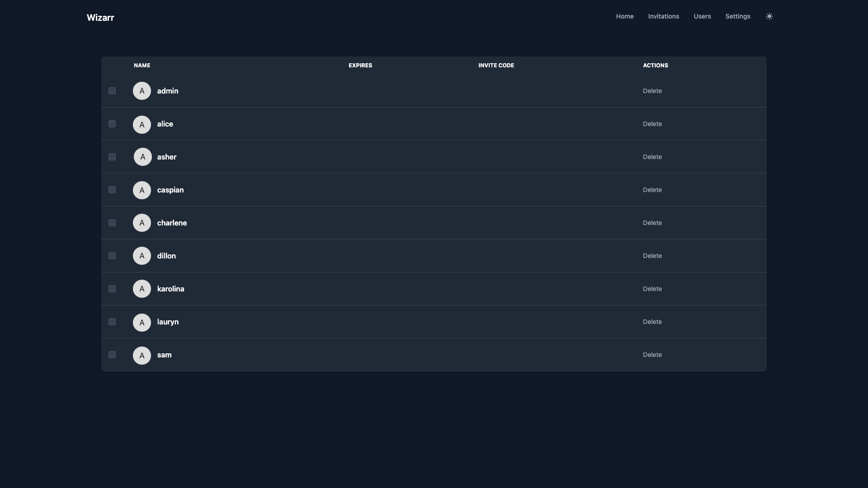
Task: Click dillon's avatar icon
Action: tap(142, 256)
